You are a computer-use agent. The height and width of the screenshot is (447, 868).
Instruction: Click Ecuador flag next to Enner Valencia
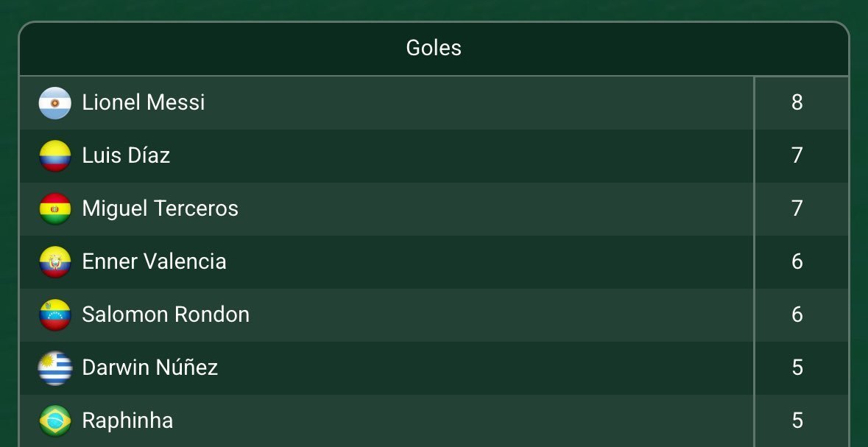54,262
